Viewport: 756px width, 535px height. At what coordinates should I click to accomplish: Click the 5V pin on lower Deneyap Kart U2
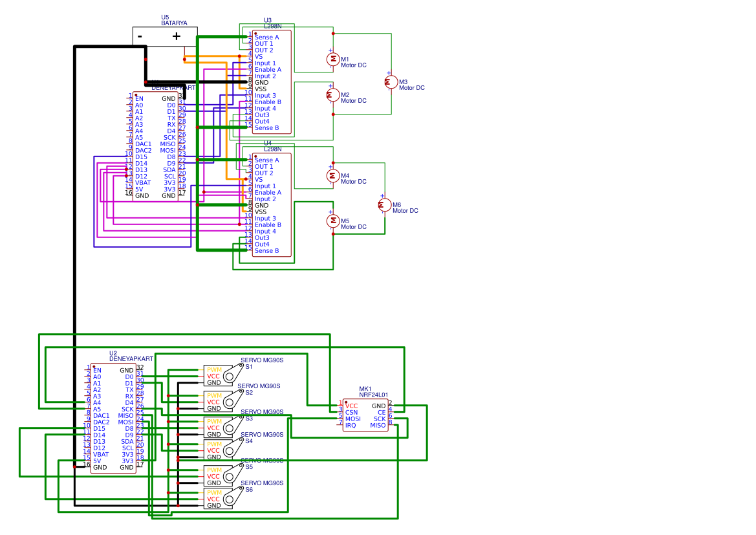click(x=97, y=461)
